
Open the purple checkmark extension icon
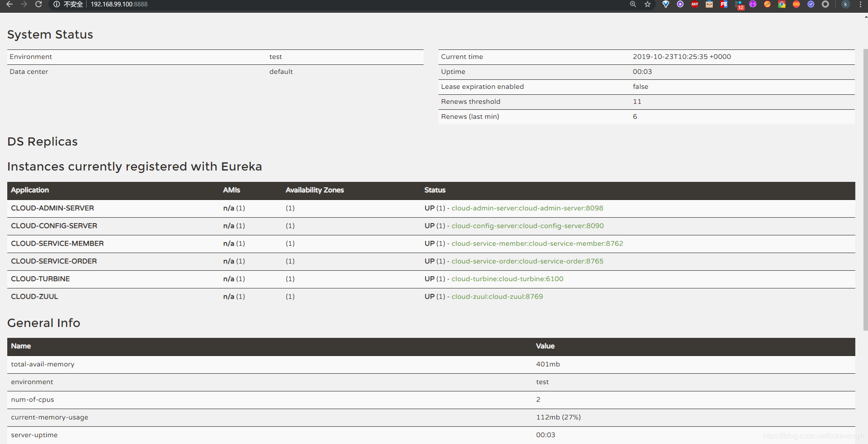pos(811,4)
